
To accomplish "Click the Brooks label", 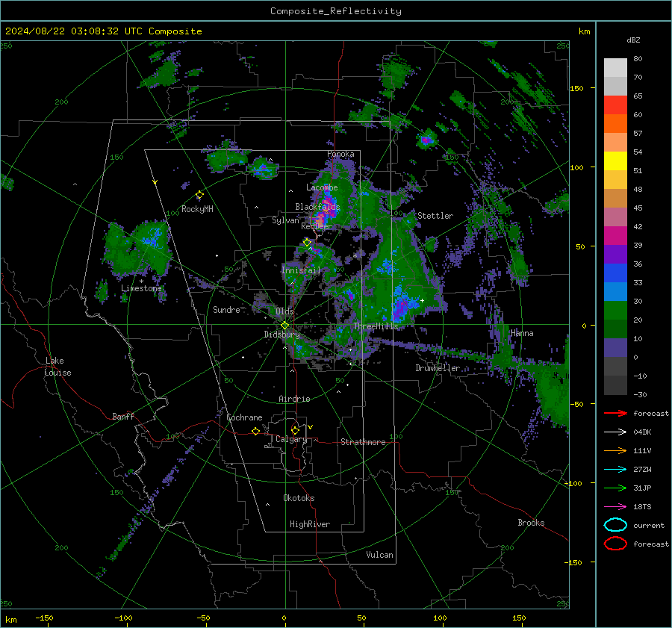I will coord(531,523).
